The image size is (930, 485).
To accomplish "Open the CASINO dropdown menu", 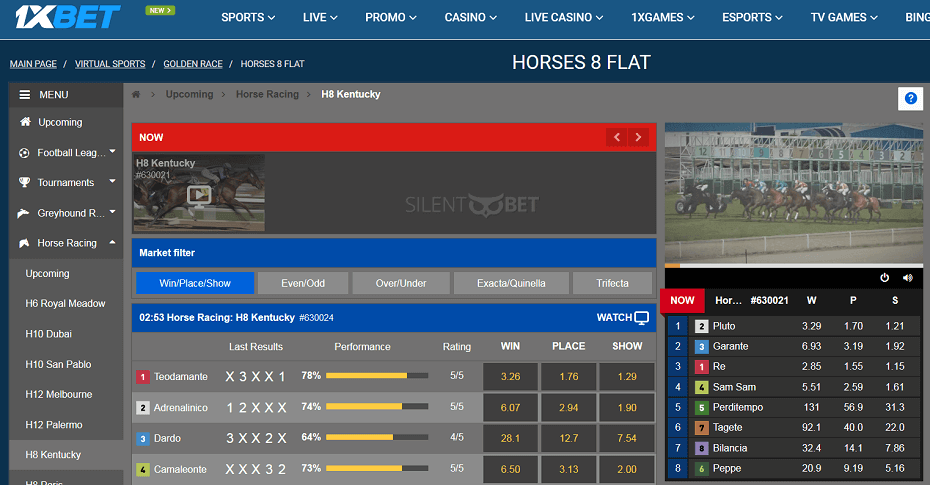I will click(470, 18).
